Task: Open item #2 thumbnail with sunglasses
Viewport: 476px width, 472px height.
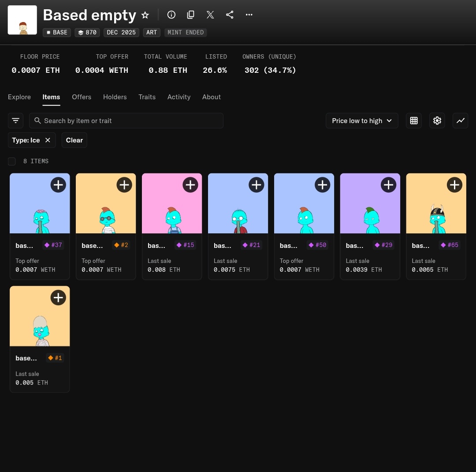Action: pyautogui.click(x=106, y=203)
